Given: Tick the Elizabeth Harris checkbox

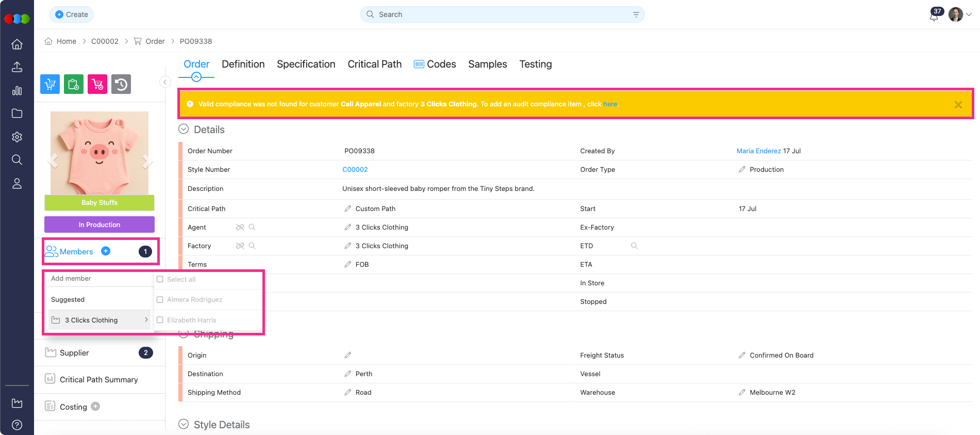Looking at the screenshot, I should 160,320.
